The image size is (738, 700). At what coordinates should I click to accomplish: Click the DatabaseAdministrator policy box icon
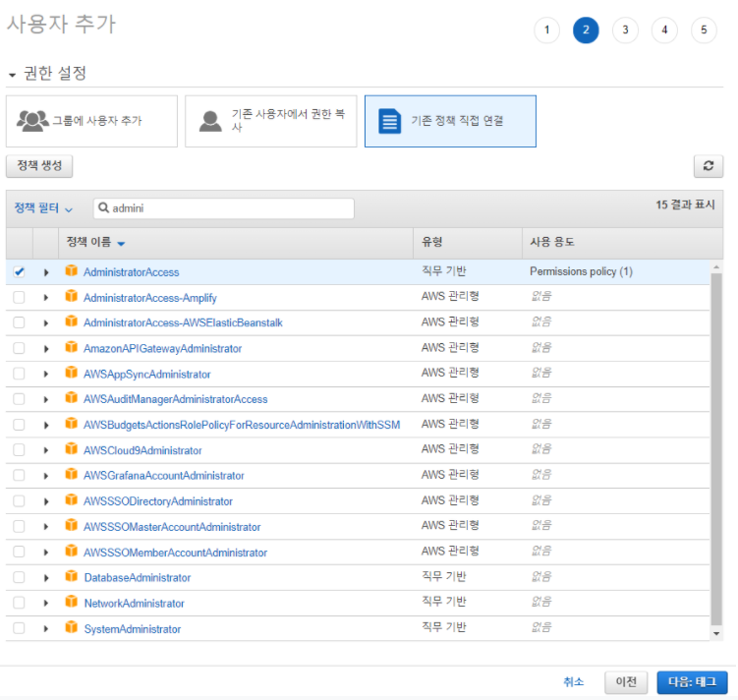tap(72, 576)
